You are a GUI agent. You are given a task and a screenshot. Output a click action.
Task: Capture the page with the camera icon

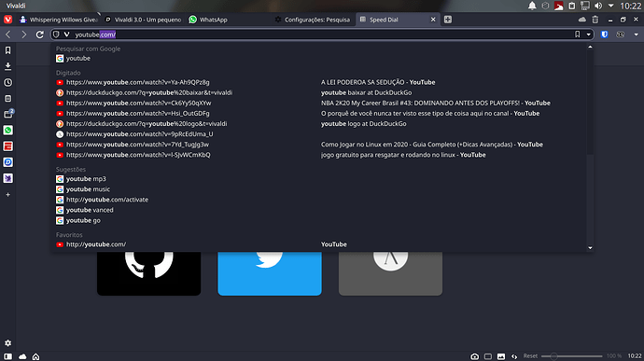(474, 356)
